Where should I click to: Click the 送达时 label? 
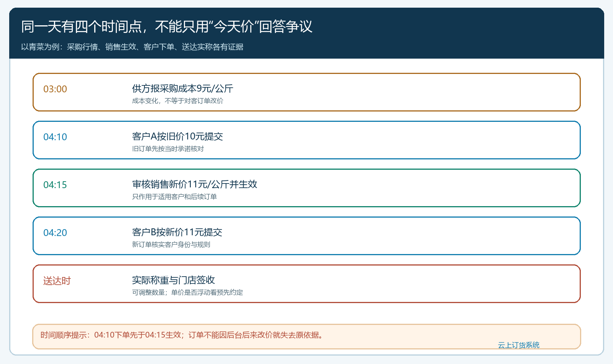click(57, 281)
